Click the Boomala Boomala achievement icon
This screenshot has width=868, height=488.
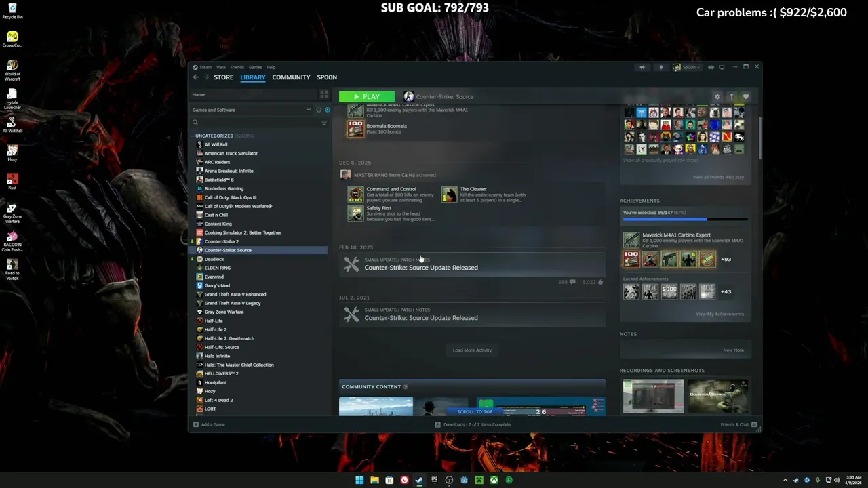coord(355,129)
